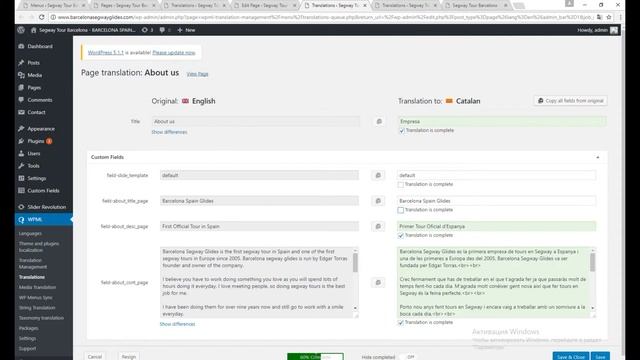The width and height of the screenshot is (640, 360).
Task: Click the Resign button
Action: click(129, 356)
